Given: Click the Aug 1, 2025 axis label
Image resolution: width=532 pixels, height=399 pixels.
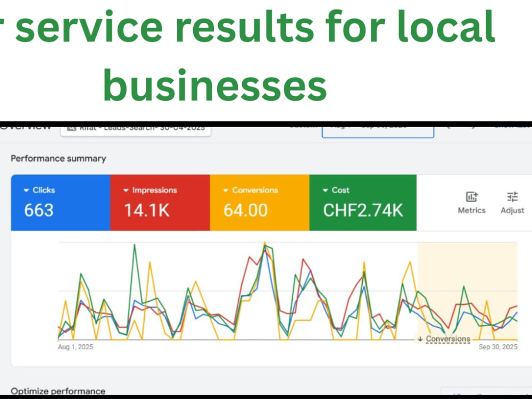Looking at the screenshot, I should [76, 347].
